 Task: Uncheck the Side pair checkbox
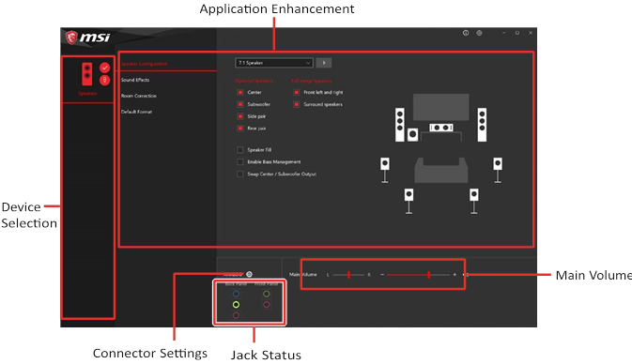pos(240,116)
